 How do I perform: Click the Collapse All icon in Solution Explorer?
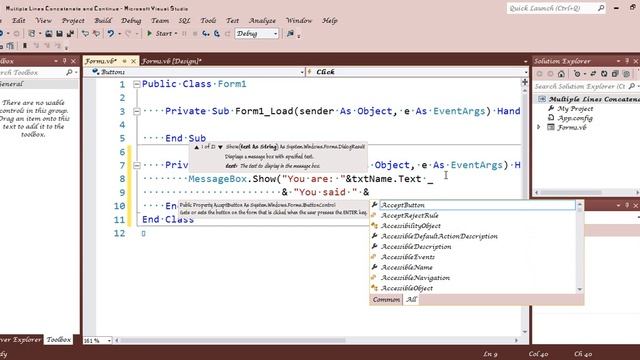[615, 74]
